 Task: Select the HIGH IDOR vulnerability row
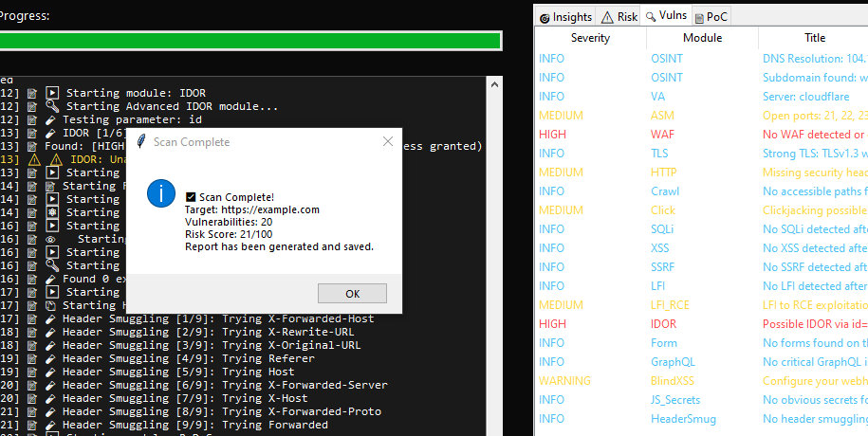click(x=702, y=323)
